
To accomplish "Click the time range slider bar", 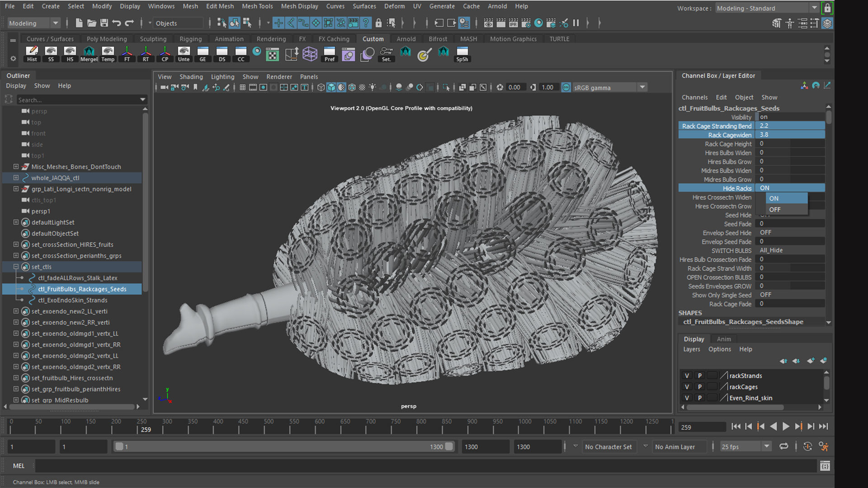I will [283, 447].
